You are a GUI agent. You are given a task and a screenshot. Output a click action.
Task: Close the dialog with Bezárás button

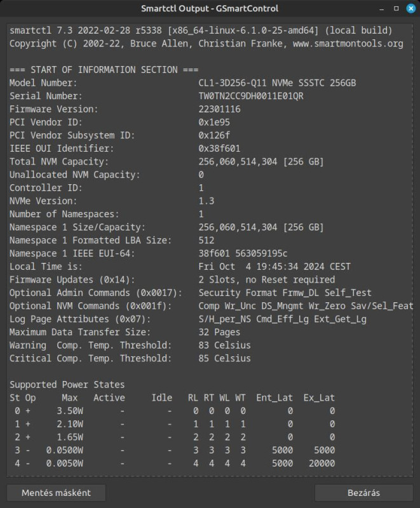pos(363,493)
